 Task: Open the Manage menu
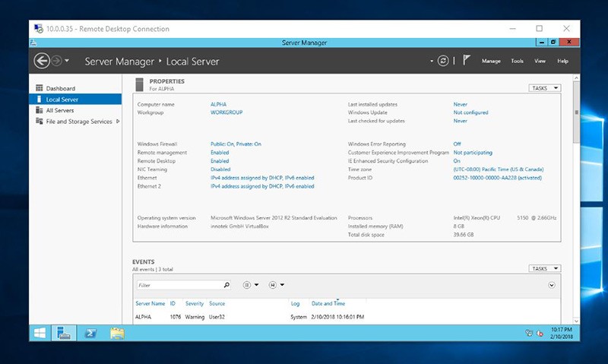pos(491,61)
